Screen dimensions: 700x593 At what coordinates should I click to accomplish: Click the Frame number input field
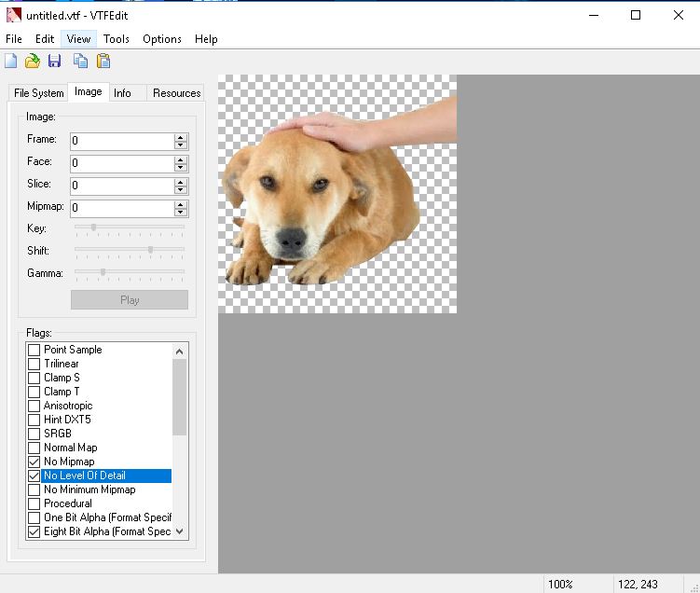coord(122,141)
